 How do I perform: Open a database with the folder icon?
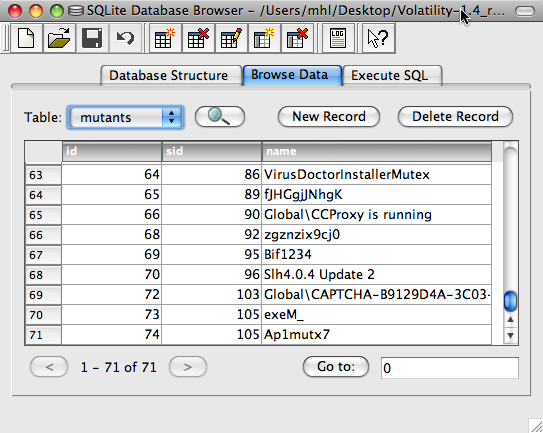point(59,38)
